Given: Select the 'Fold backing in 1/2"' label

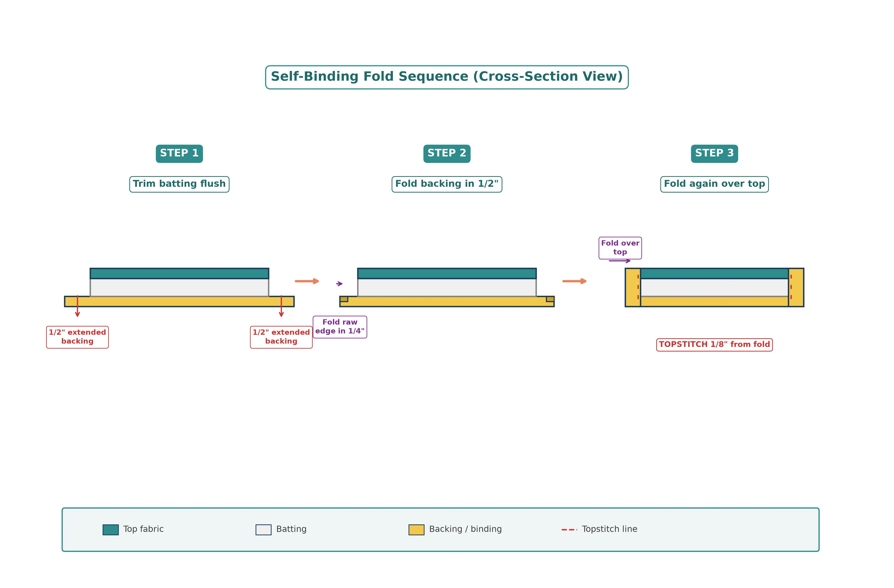Looking at the screenshot, I should pyautogui.click(x=447, y=184).
